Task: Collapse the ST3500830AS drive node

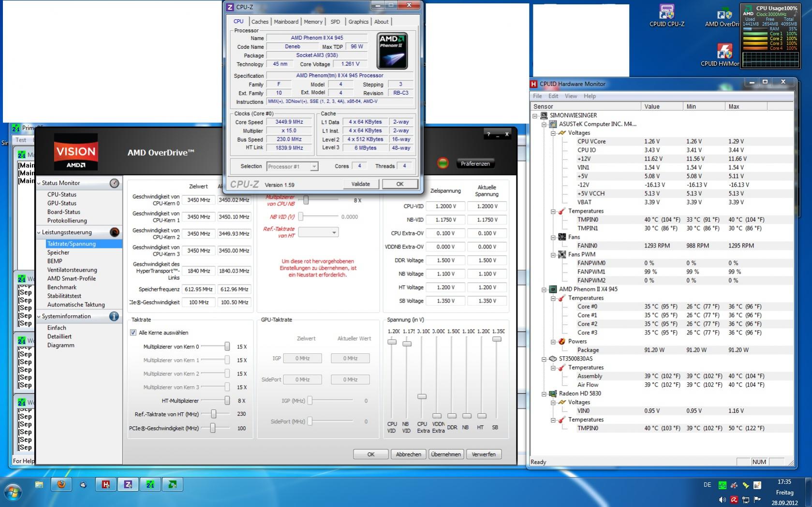Action: click(544, 359)
